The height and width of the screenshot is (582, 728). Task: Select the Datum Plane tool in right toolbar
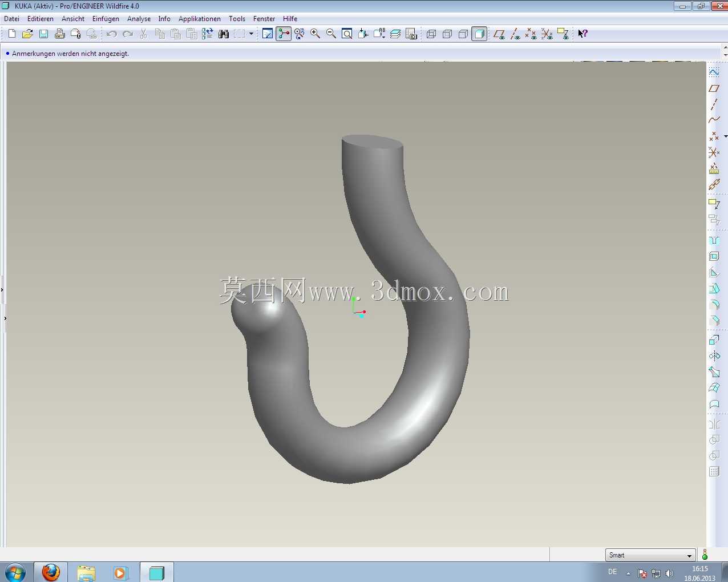(x=714, y=88)
